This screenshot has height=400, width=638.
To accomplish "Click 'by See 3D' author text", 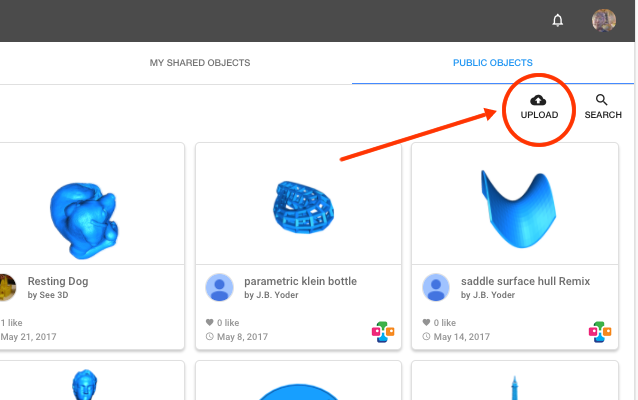I will click(48, 295).
